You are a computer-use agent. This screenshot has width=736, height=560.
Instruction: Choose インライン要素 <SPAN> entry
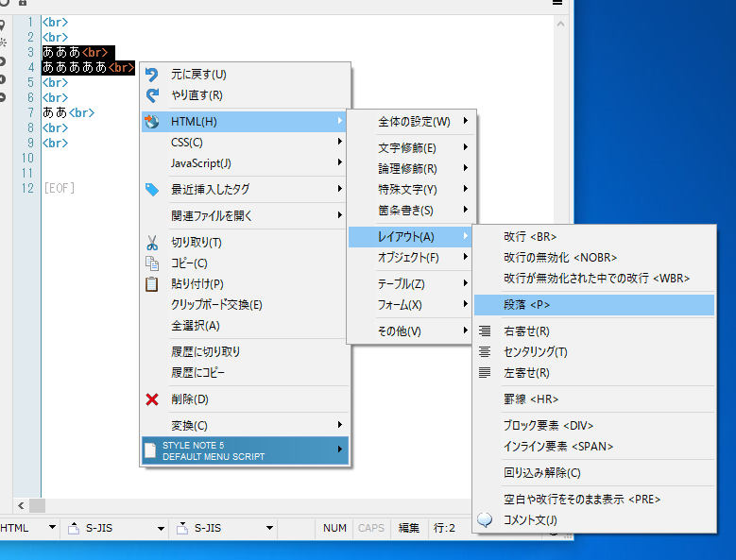(594, 446)
